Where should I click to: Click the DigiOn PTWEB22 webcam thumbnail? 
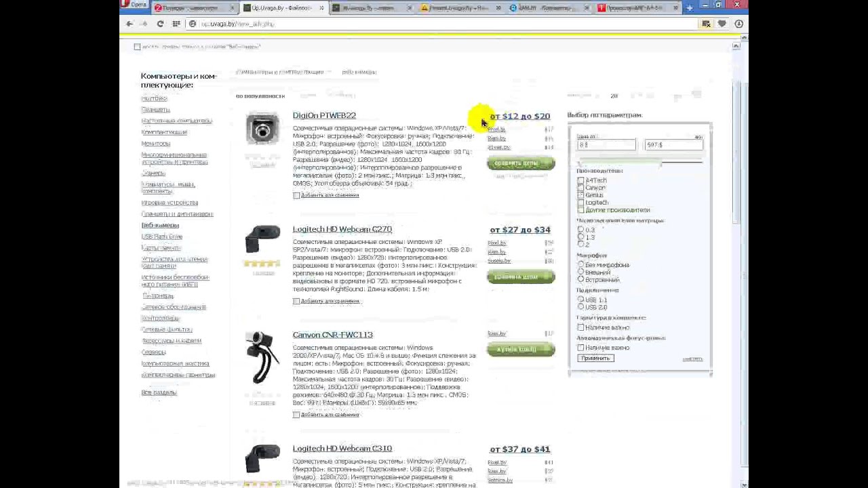[262, 129]
